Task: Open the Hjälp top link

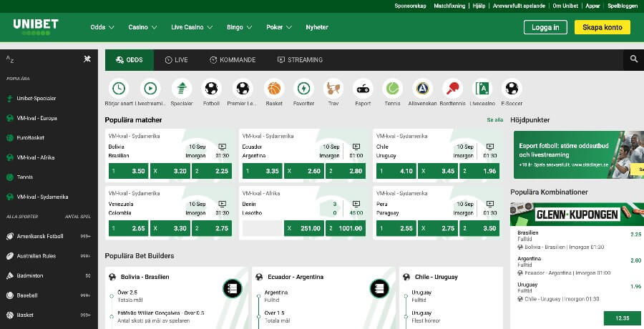Action: tap(479, 6)
